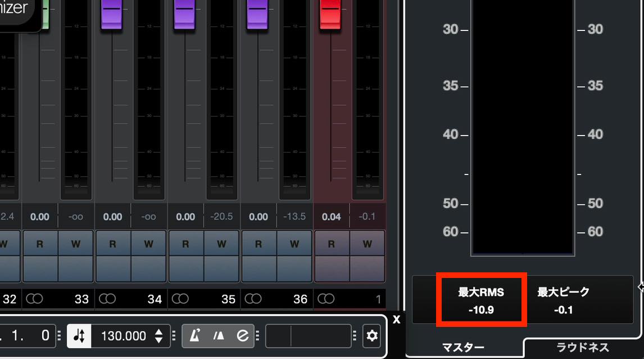
Task: Grab the purple fader of channel 35
Action: [x=184, y=15]
